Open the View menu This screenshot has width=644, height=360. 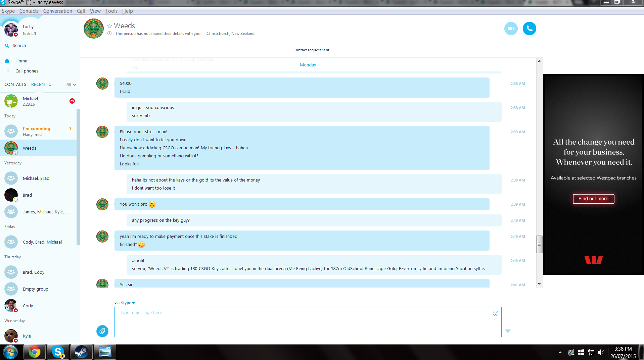tap(95, 11)
